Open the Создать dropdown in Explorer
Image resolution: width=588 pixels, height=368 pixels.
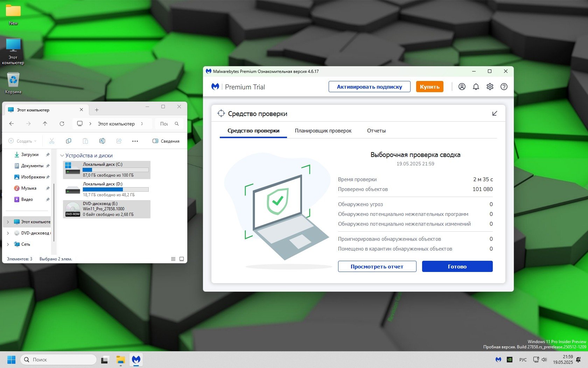22,141
